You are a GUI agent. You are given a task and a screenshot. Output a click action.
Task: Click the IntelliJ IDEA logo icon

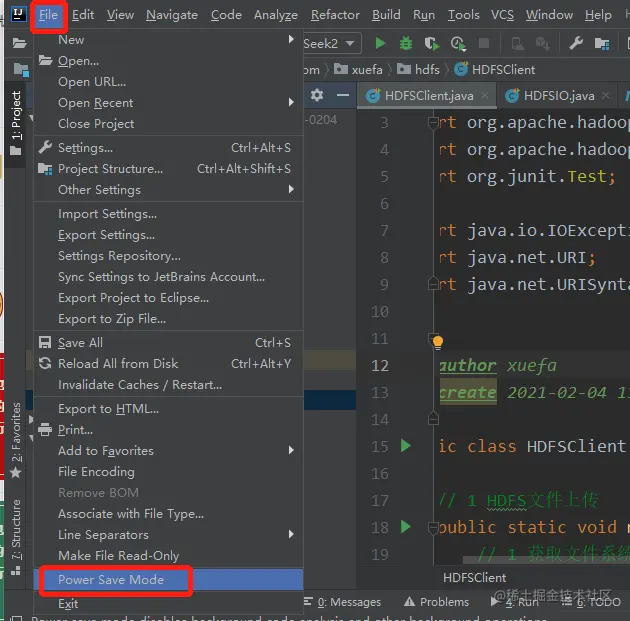click(x=18, y=14)
